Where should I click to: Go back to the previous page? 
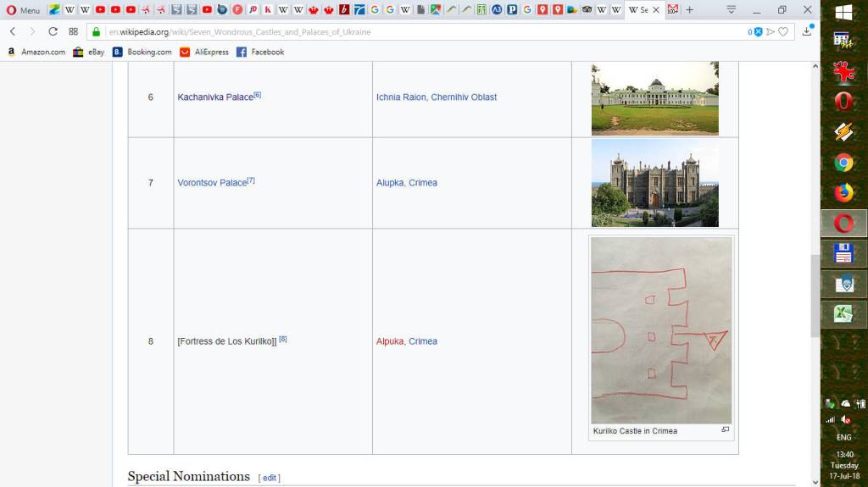pyautogui.click(x=13, y=31)
